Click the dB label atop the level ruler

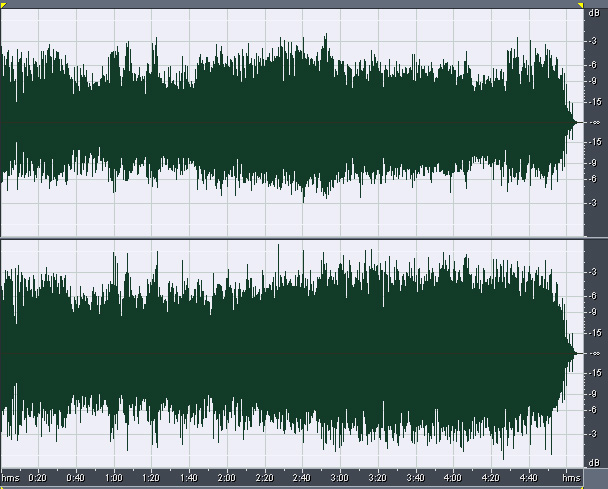[594, 13]
